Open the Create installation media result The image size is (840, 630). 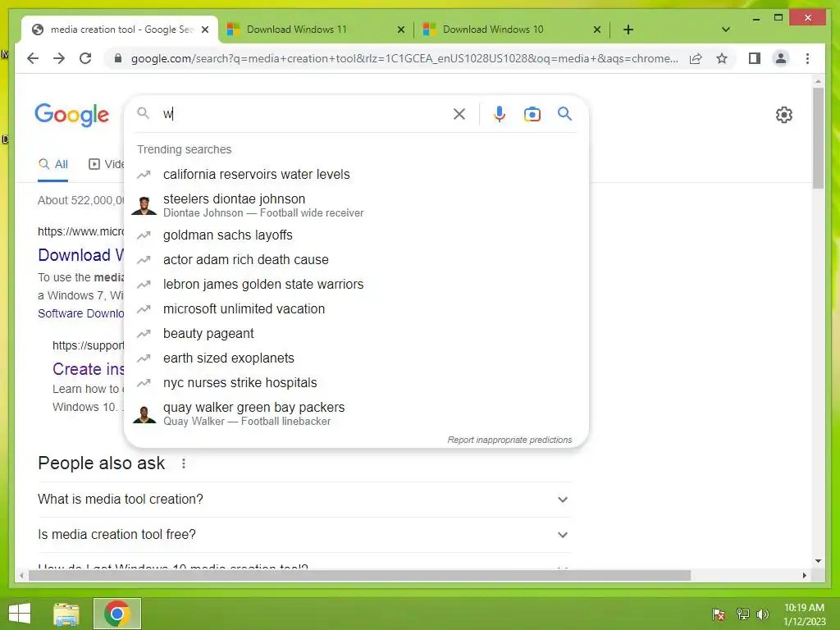pos(89,369)
